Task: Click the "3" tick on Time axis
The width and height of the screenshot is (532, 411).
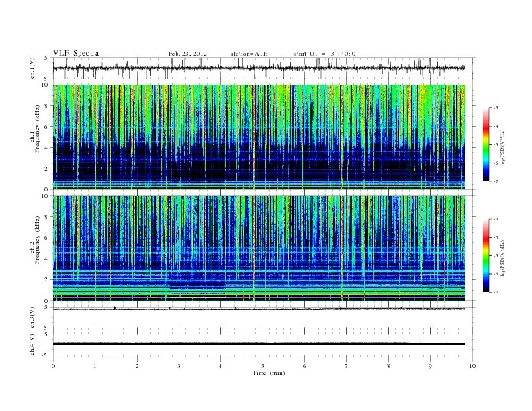Action: (x=179, y=366)
